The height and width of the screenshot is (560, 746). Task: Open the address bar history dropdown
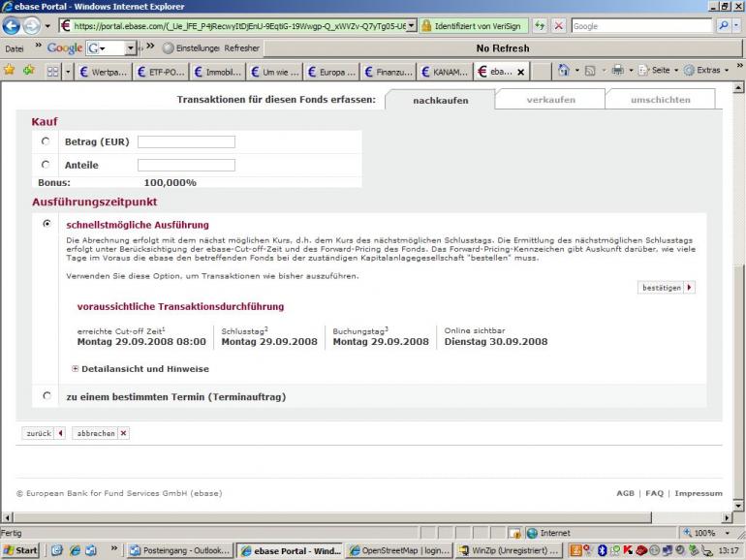click(412, 26)
